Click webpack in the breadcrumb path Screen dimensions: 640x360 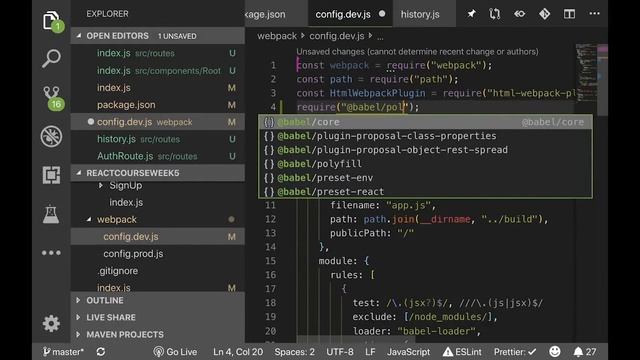pos(277,36)
